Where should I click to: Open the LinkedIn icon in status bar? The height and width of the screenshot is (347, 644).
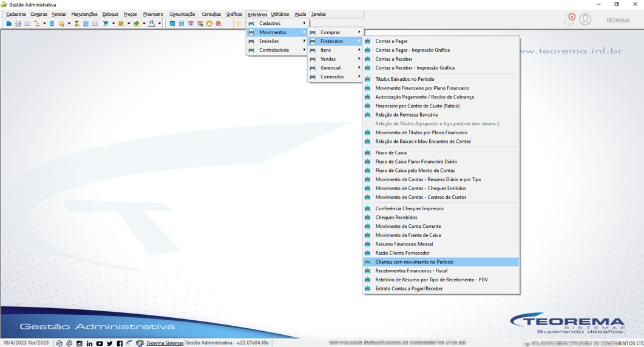coord(90,343)
